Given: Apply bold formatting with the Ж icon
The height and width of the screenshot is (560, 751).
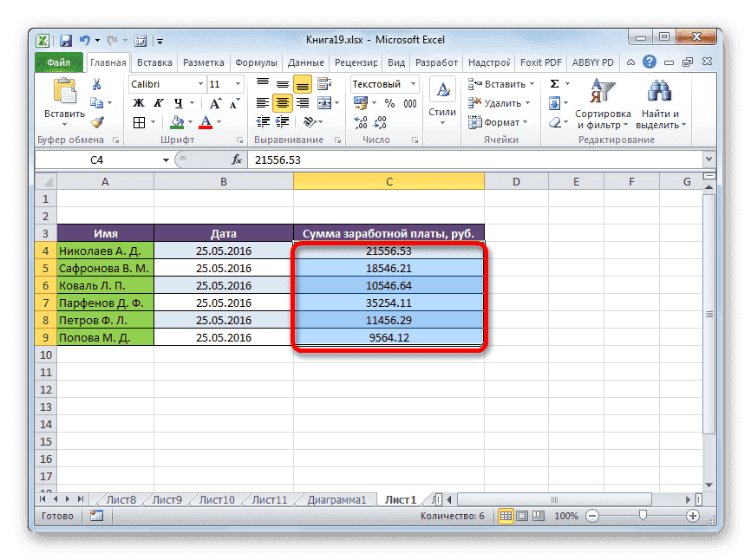Looking at the screenshot, I should tap(138, 102).
